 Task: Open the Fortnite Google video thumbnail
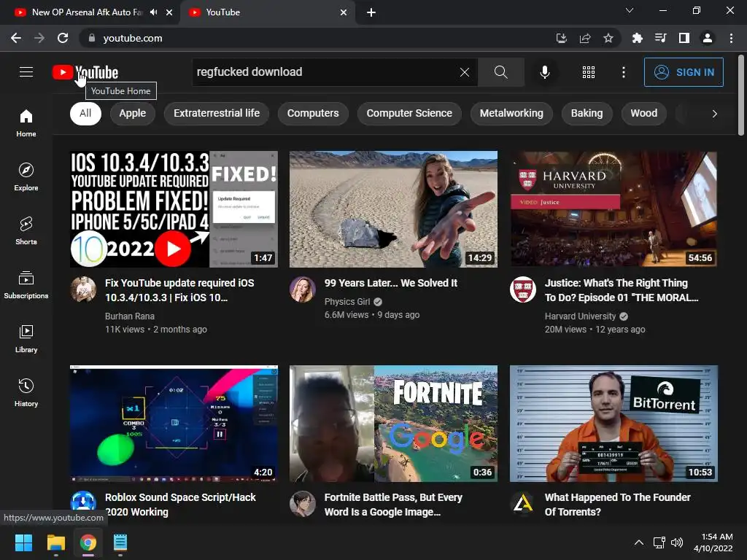coord(393,424)
